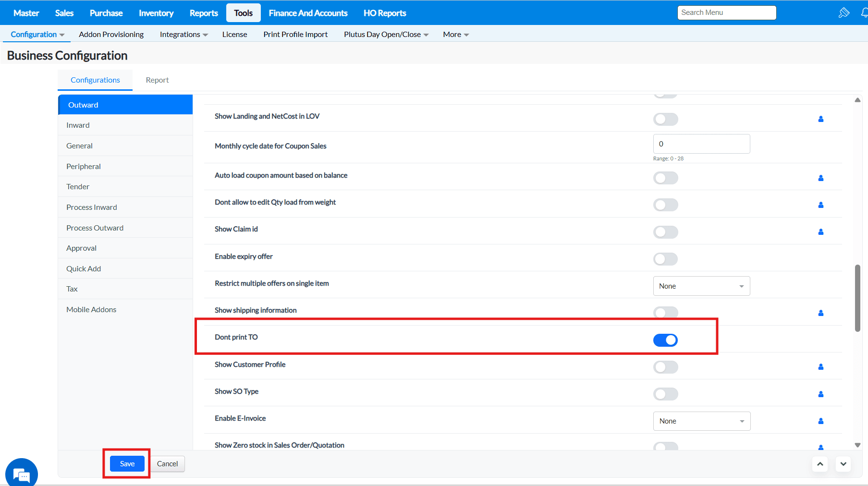Select the Peripheral category
This screenshot has width=868, height=486.
[x=125, y=167]
